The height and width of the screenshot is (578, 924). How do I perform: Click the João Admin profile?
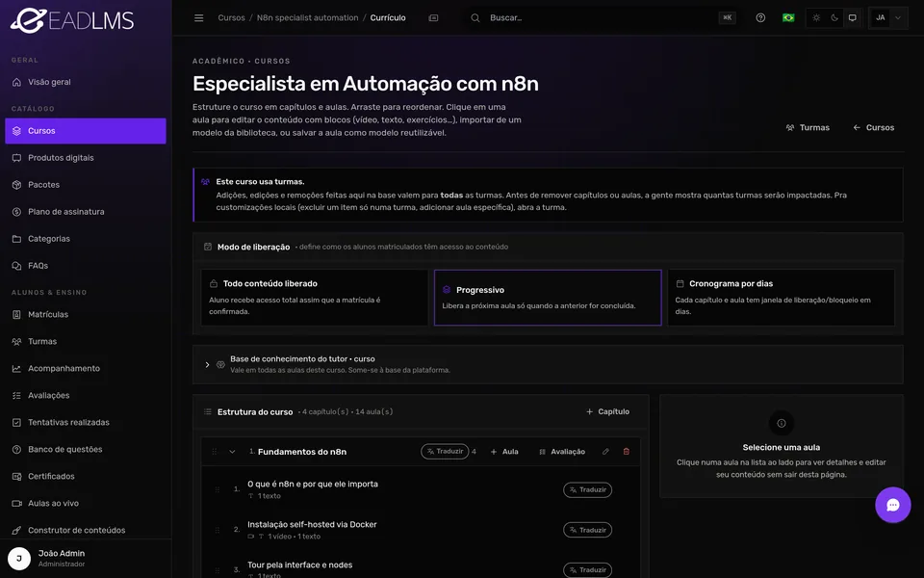(x=86, y=558)
